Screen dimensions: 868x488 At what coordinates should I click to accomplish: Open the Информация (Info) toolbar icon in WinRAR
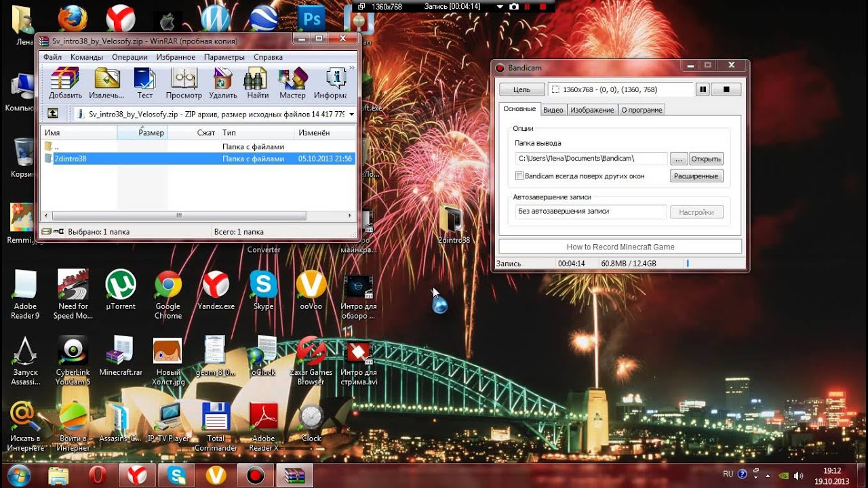pos(332,83)
